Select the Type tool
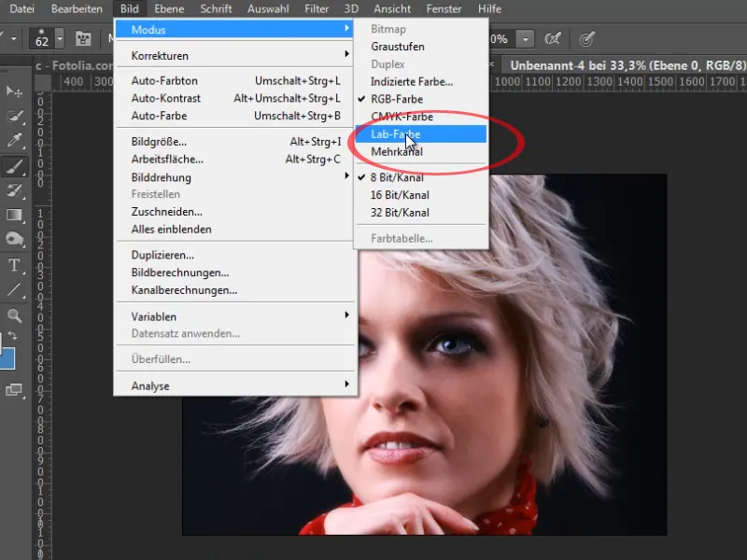This screenshot has width=747, height=560. point(14,265)
